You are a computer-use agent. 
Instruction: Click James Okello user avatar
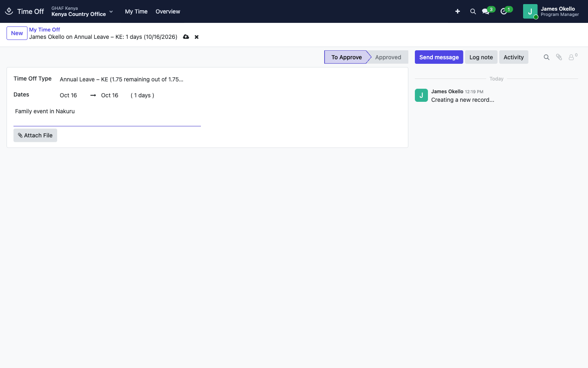pyautogui.click(x=530, y=11)
